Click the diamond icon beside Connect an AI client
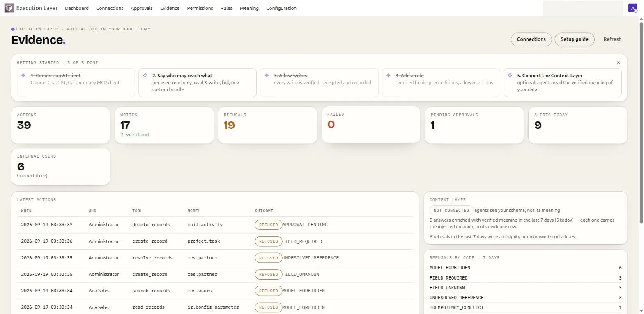 click(x=23, y=76)
